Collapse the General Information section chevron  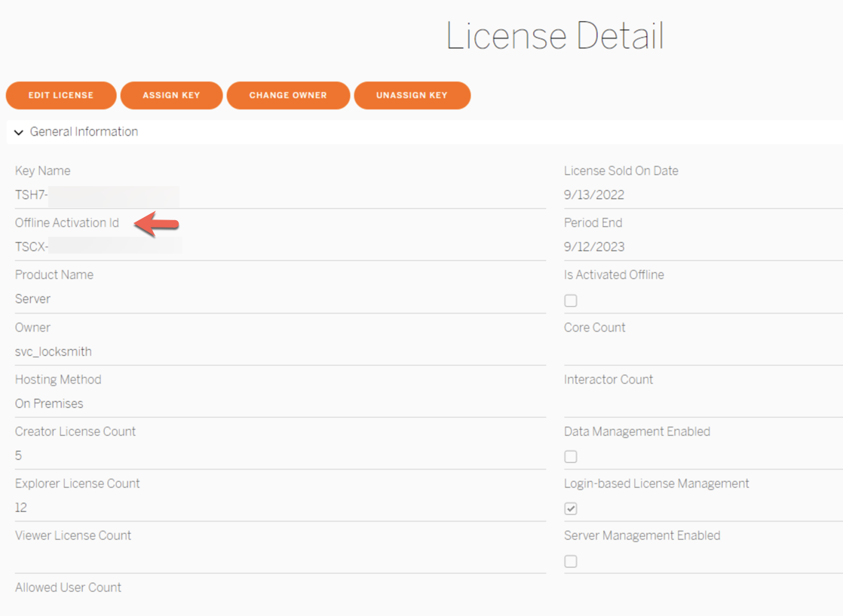click(x=19, y=133)
